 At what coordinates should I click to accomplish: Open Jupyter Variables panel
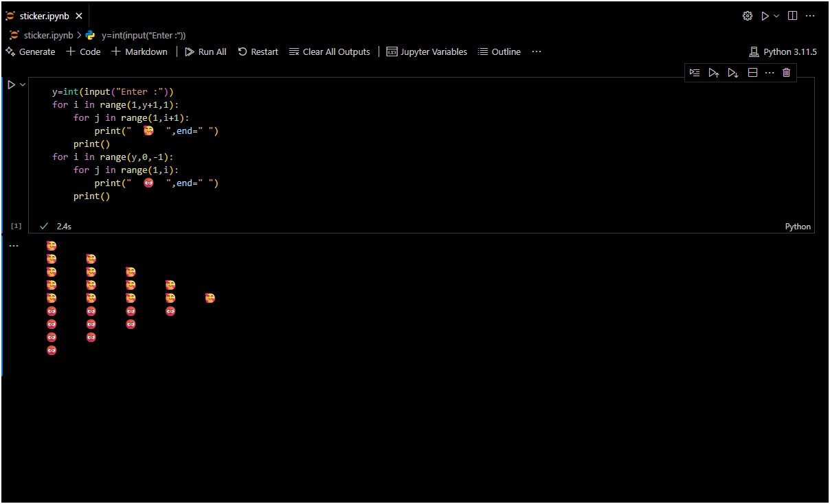(x=427, y=51)
